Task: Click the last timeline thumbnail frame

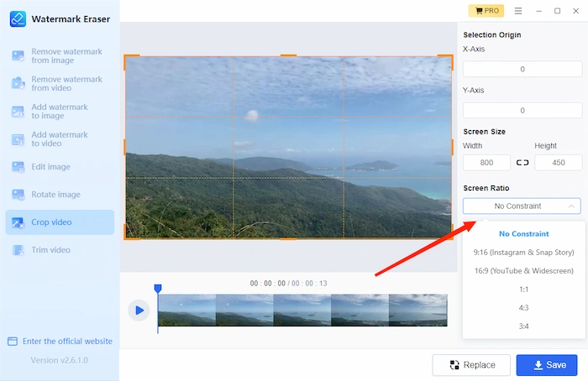Action: tap(418, 311)
